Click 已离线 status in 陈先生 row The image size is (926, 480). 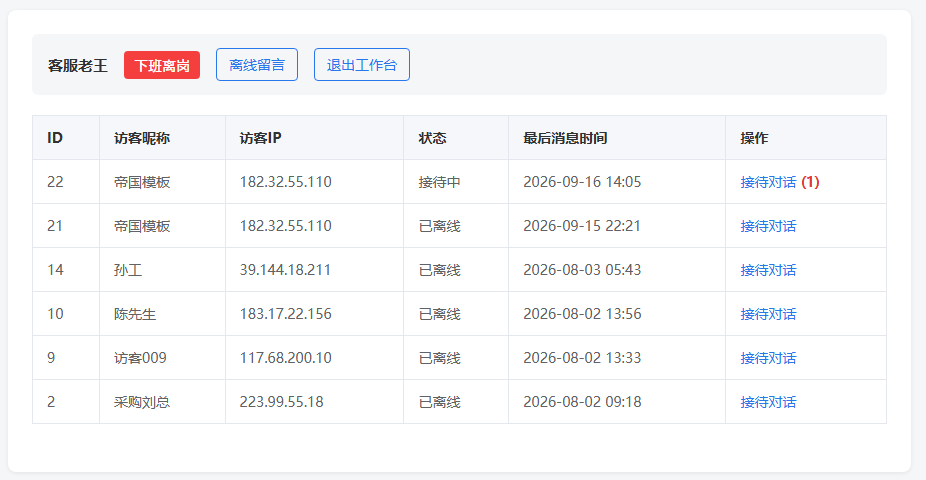(439, 314)
